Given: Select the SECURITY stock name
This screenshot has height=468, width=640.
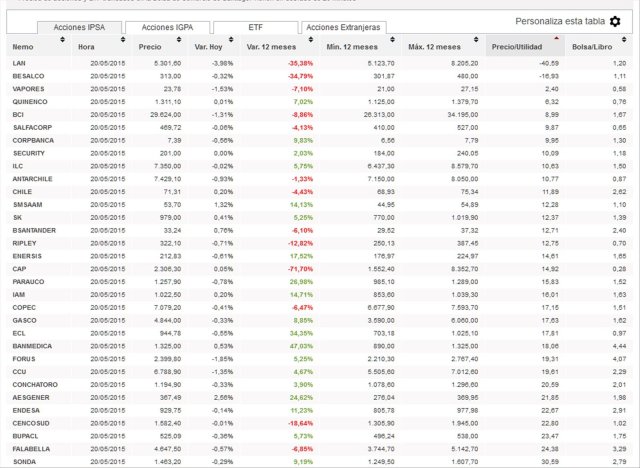Looking at the screenshot, I should pos(29,153).
